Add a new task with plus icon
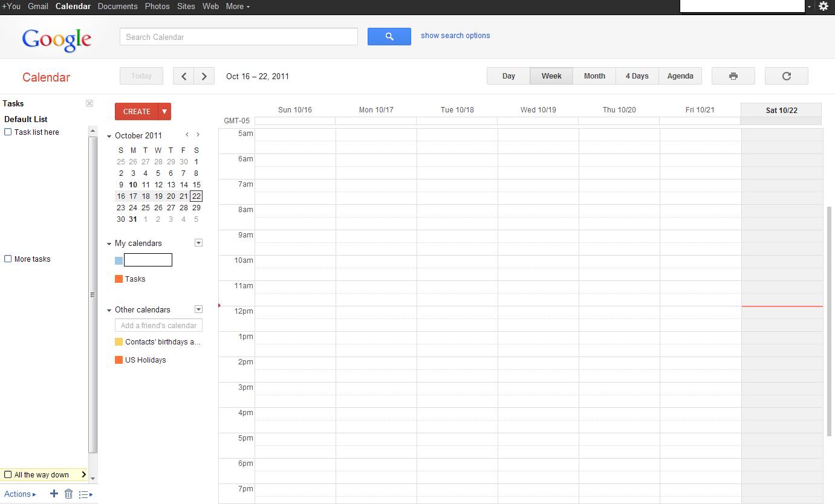Screen dimensions: 835x504 [54, 494]
